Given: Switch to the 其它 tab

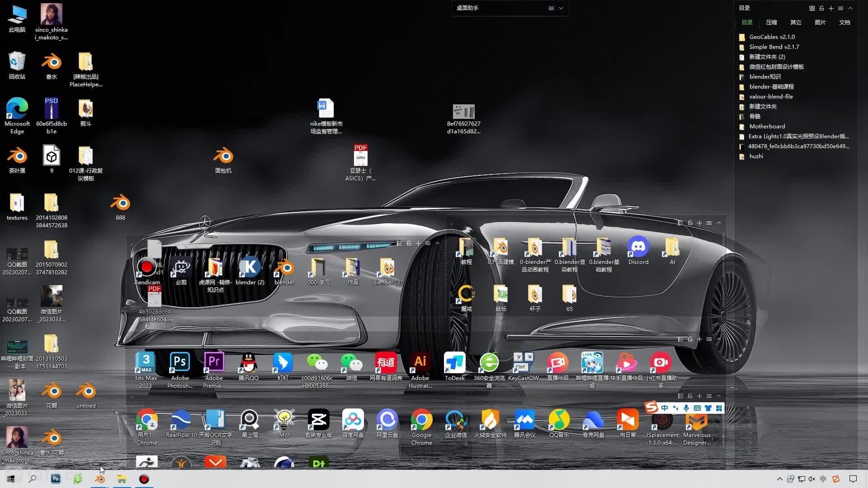Looking at the screenshot, I should 796,22.
